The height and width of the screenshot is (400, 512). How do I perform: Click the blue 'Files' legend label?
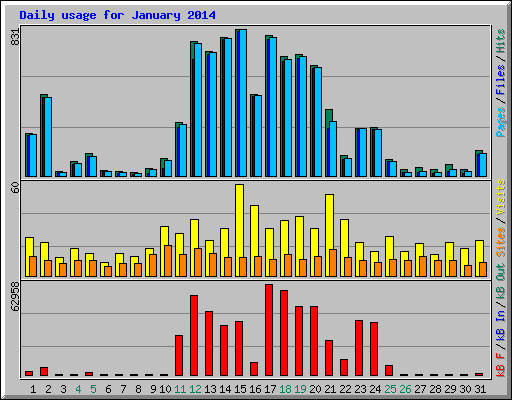501,79
